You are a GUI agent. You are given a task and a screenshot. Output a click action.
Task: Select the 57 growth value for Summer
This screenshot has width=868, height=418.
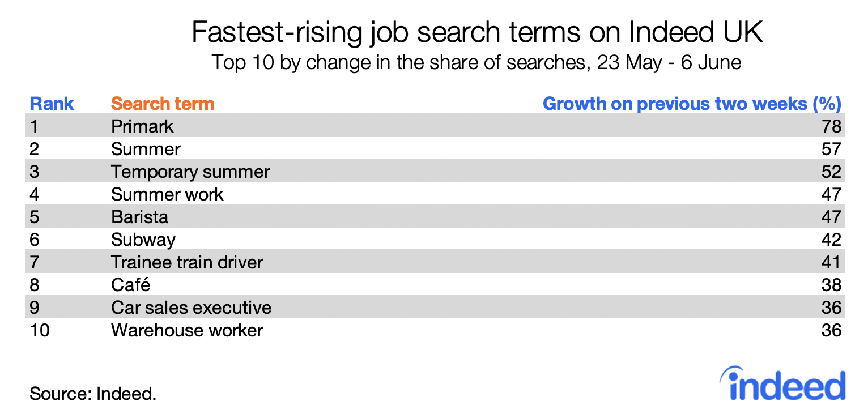(831, 149)
